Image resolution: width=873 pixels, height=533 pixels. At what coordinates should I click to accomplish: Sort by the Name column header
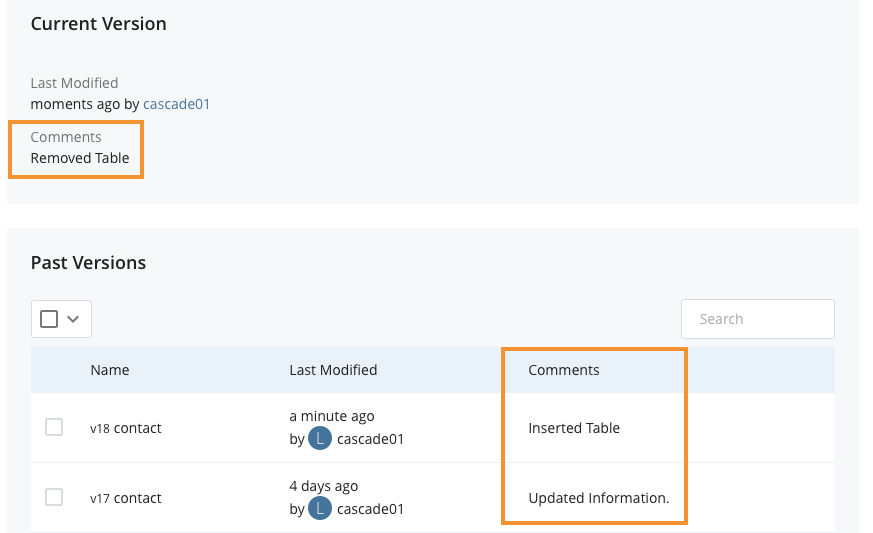point(110,370)
